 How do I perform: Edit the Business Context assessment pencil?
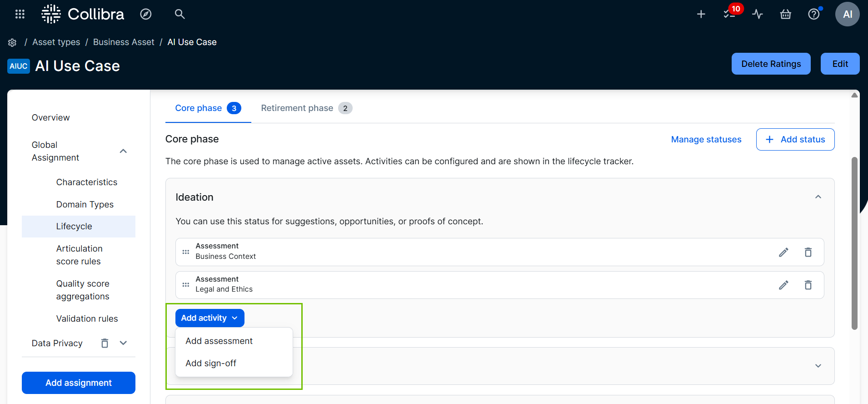(x=783, y=252)
